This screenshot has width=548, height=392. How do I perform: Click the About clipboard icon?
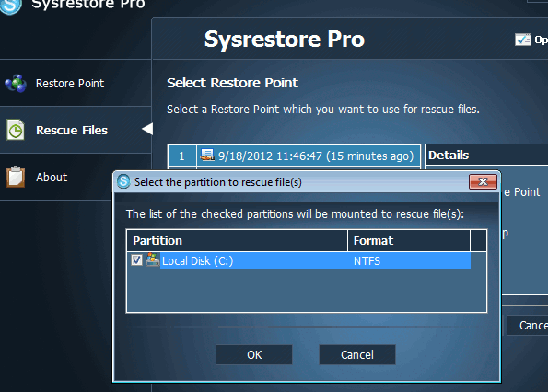pyautogui.click(x=16, y=177)
